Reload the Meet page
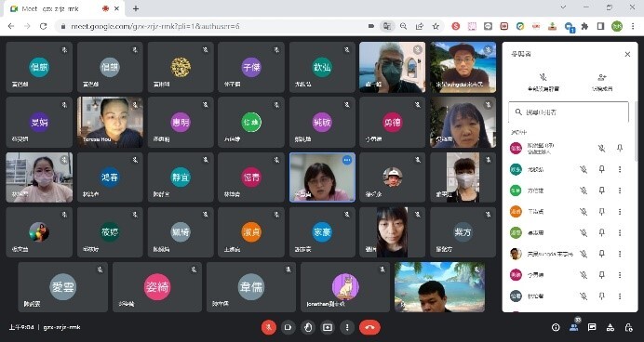Screen dimensions: 644x342 click(43, 26)
